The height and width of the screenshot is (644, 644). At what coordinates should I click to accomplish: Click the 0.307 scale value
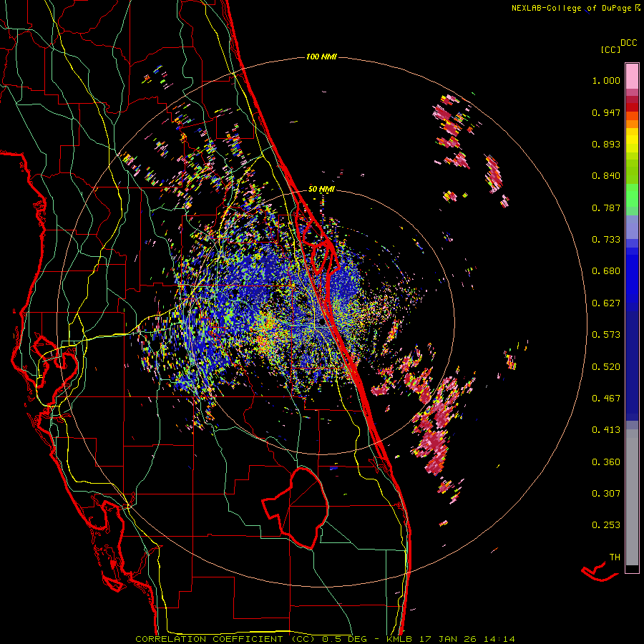click(606, 494)
